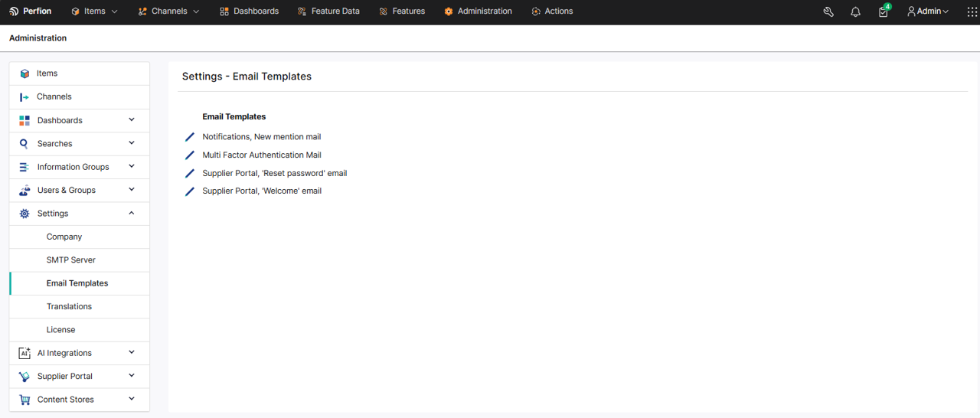
Task: Go to Dashboards in top navigation
Action: (249, 11)
